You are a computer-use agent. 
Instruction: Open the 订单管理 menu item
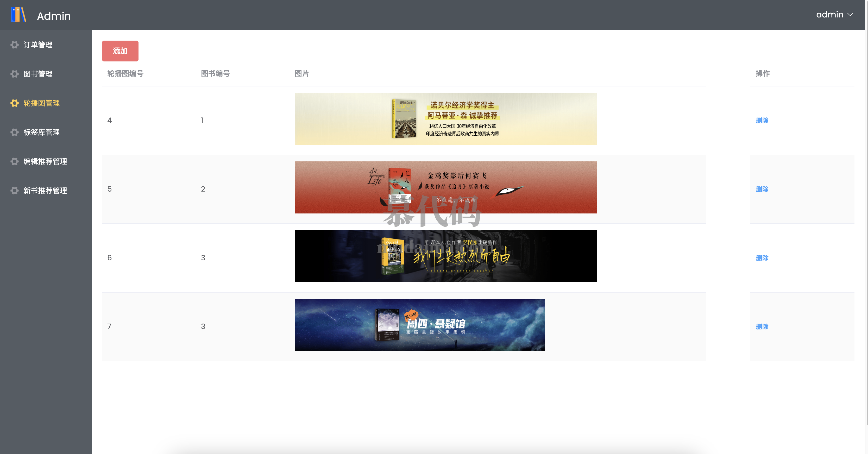pos(38,45)
